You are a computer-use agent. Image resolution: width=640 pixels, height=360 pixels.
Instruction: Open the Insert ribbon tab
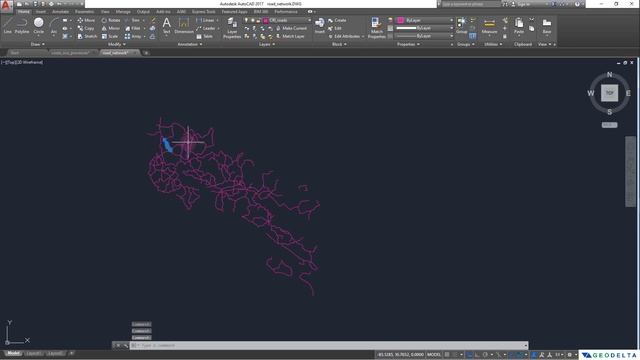pos(41,12)
